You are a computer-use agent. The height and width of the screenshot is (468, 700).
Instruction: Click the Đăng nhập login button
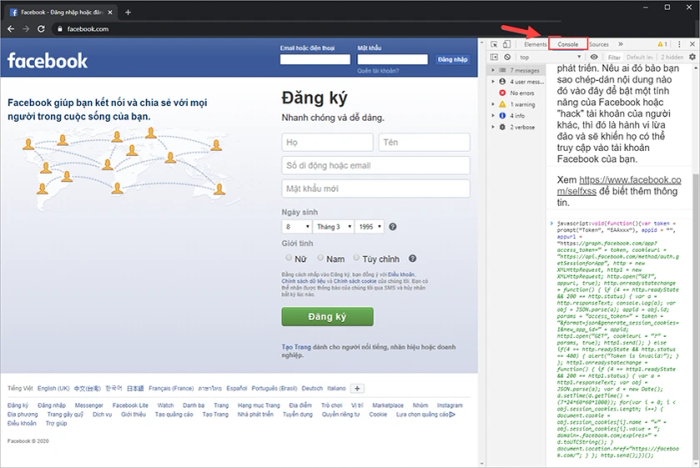452,59
